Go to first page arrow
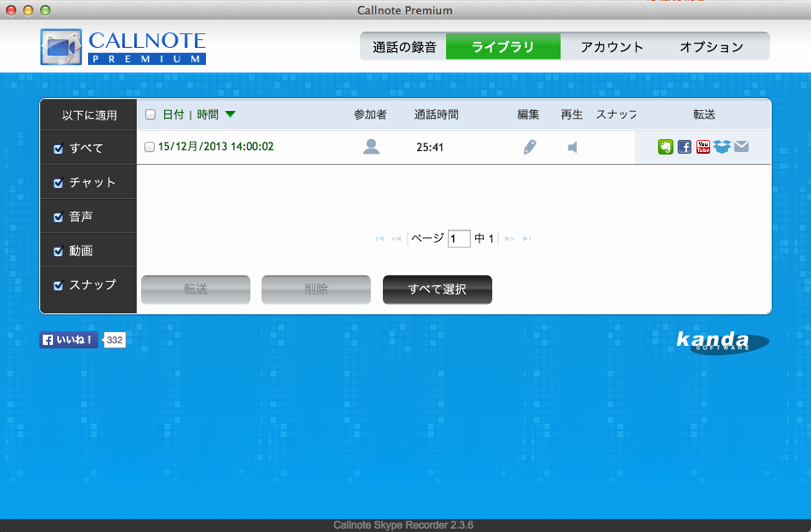The height and width of the screenshot is (532, 811). pos(379,238)
